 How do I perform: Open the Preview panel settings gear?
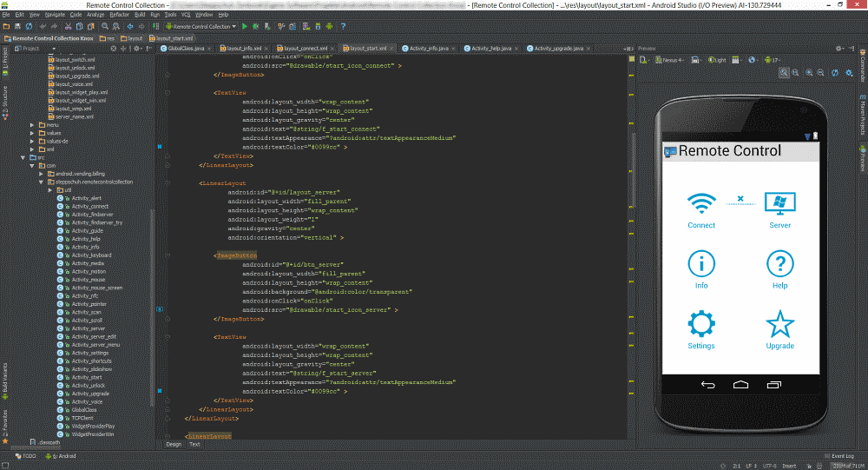838,48
